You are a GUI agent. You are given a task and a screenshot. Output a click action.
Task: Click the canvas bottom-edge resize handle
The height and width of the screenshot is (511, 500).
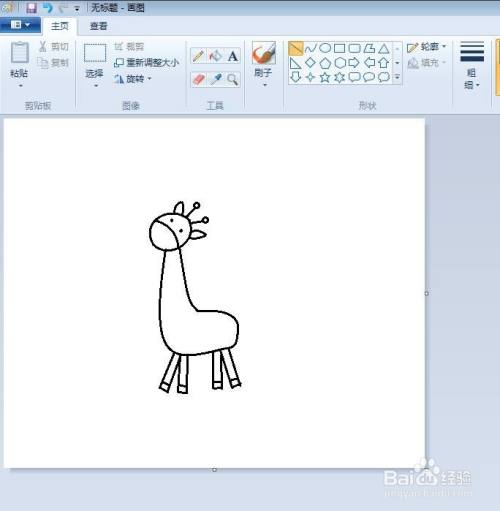point(214,470)
